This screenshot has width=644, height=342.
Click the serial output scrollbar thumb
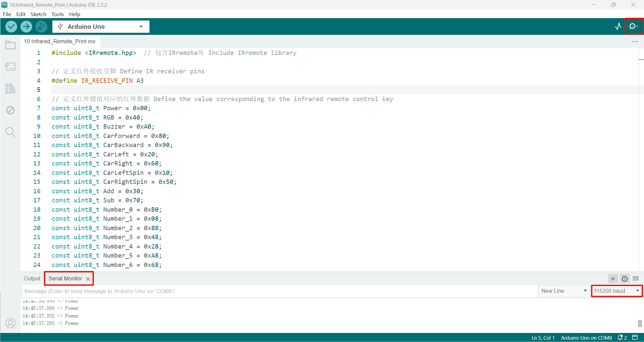[640, 323]
